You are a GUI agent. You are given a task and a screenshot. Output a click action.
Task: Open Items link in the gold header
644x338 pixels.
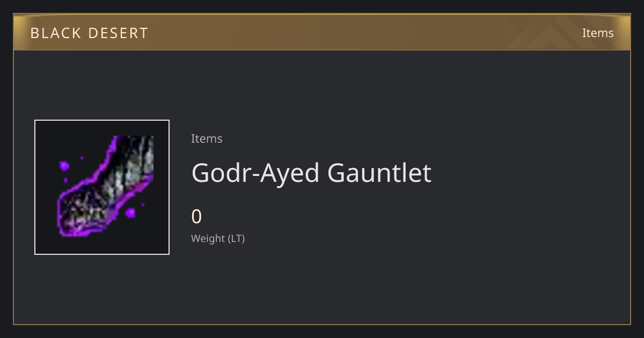coord(598,33)
